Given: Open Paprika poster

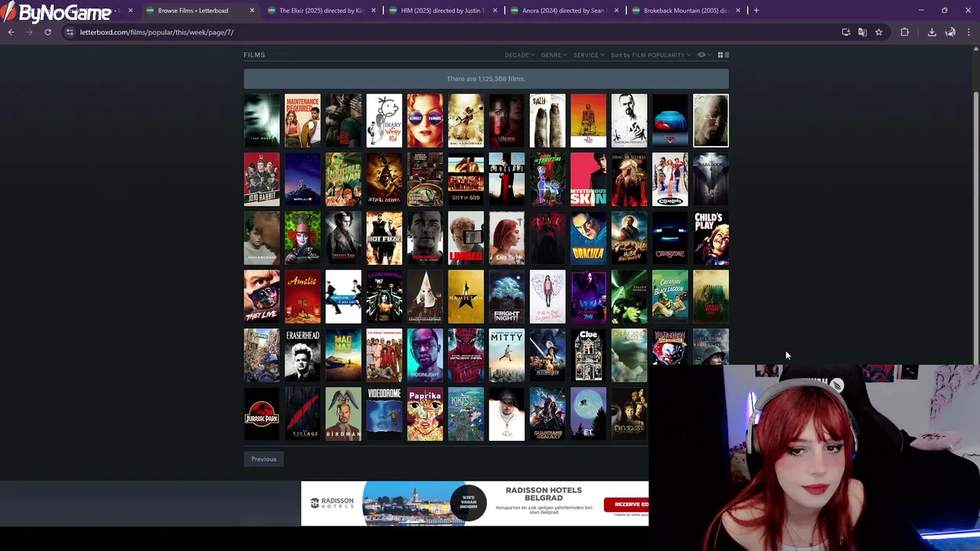Looking at the screenshot, I should point(425,414).
